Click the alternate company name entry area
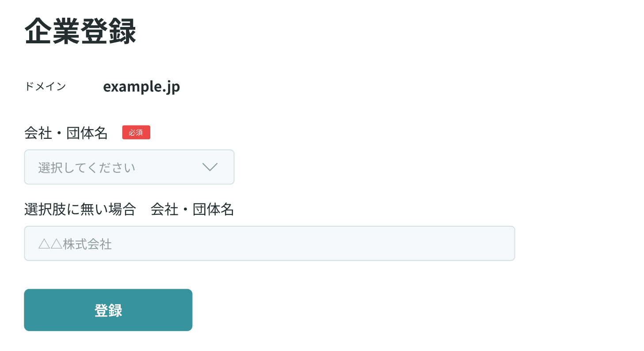Viewport: 644px width, 351px height. coord(270,243)
